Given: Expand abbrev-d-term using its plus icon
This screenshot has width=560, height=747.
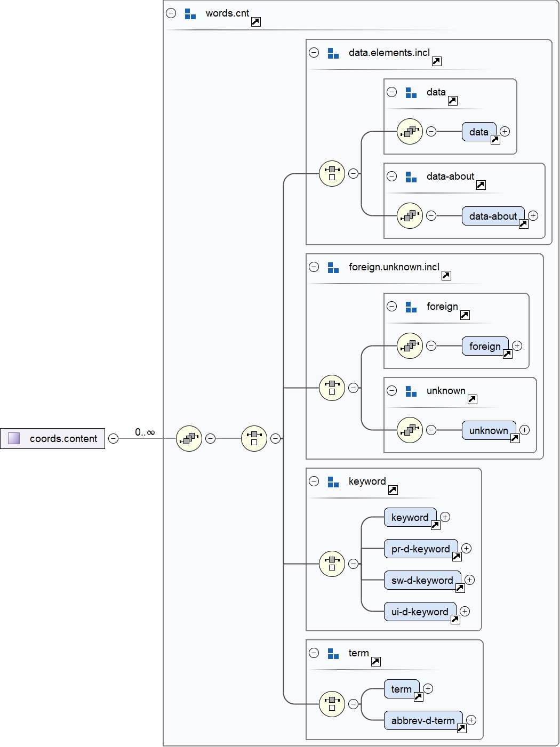Looking at the screenshot, I should pyautogui.click(x=470, y=720).
